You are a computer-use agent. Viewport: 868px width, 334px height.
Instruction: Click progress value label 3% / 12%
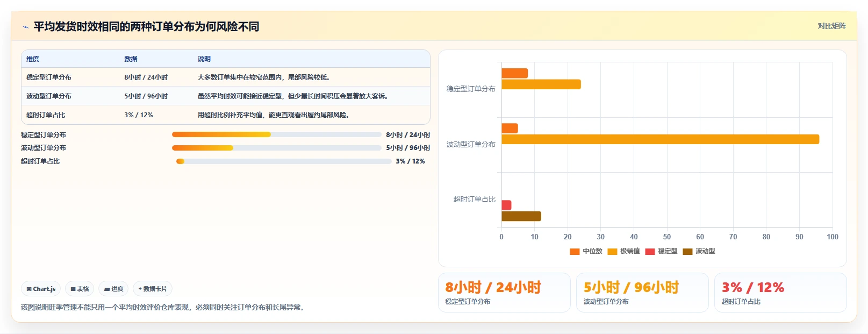pos(410,161)
